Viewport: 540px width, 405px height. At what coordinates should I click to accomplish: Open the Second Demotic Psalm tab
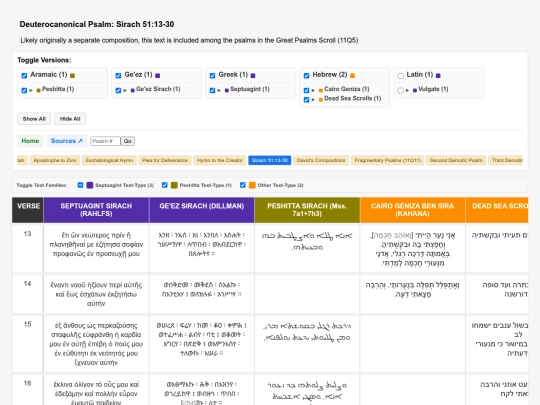point(456,160)
